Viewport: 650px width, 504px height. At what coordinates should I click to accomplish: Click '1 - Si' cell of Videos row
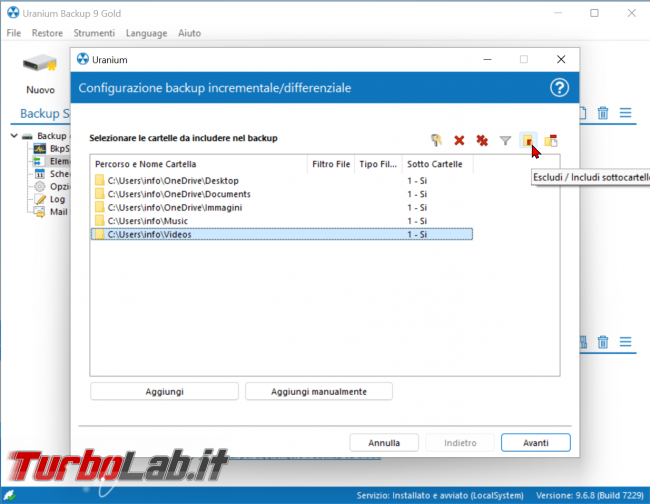coord(417,234)
